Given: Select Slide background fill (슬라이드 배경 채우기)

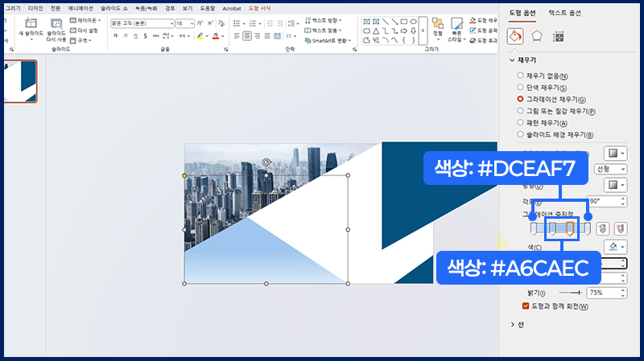Looking at the screenshot, I should [520, 134].
